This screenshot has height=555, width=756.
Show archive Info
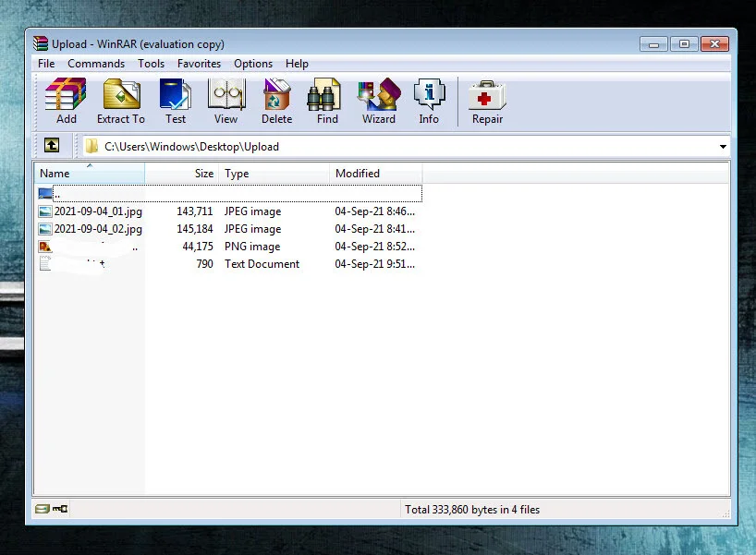click(x=429, y=102)
